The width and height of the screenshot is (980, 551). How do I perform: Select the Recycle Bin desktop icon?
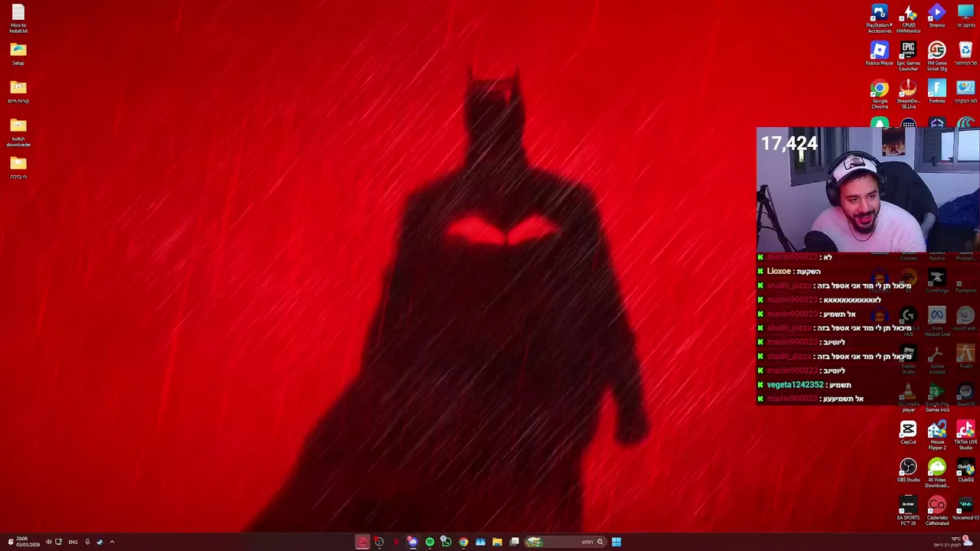click(x=965, y=54)
